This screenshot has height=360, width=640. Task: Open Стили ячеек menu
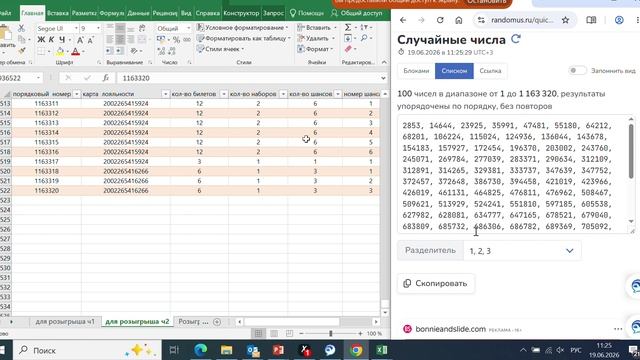click(x=221, y=49)
